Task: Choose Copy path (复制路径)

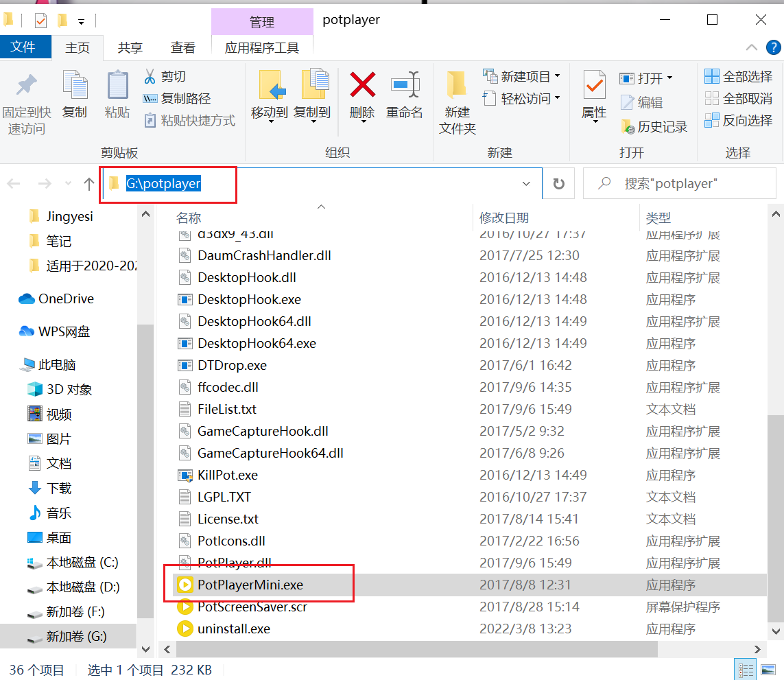Action: (x=177, y=99)
